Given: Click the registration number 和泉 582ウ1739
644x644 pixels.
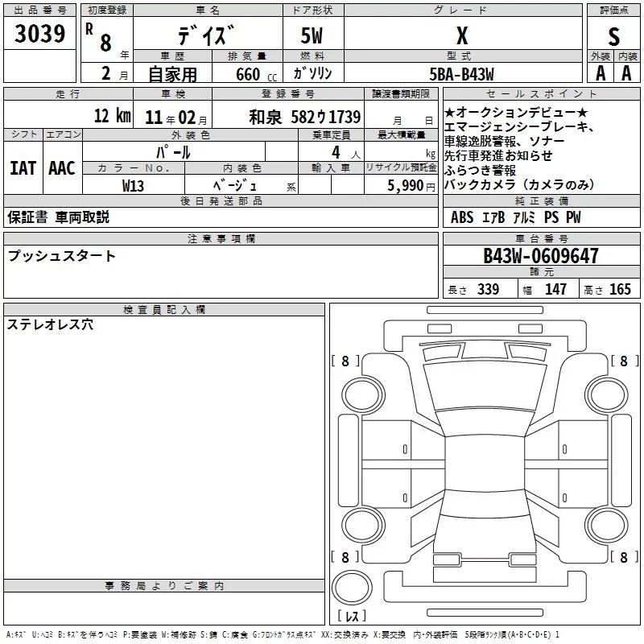Looking at the screenshot, I should [x=305, y=118].
